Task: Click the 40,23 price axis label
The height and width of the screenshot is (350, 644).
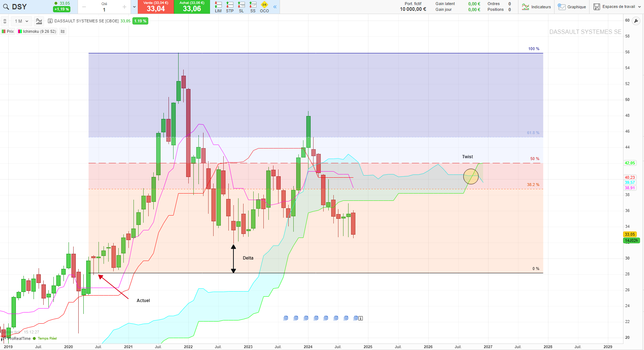Action: click(630, 178)
